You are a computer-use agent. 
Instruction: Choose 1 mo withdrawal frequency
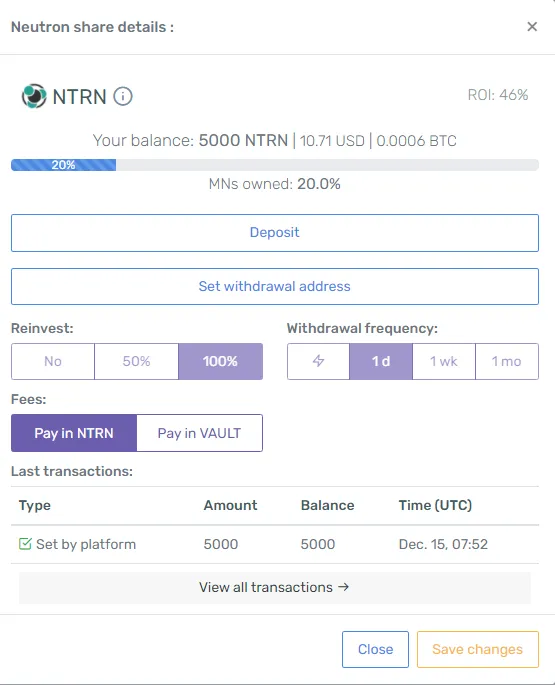click(x=507, y=361)
